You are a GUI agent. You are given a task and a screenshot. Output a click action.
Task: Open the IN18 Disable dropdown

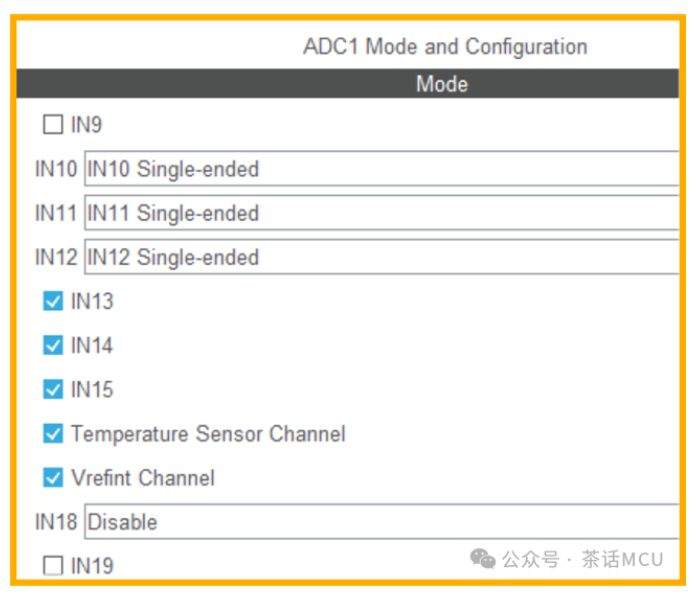coord(382,522)
